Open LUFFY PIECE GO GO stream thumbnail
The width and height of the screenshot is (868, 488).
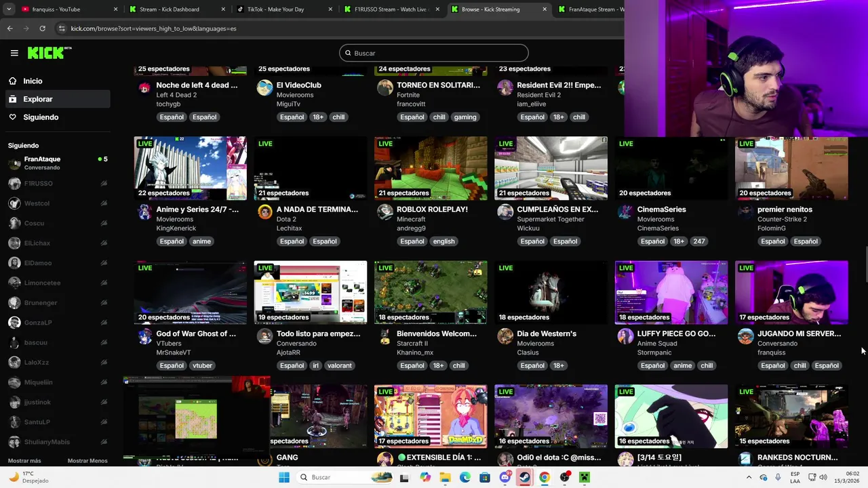click(671, 292)
